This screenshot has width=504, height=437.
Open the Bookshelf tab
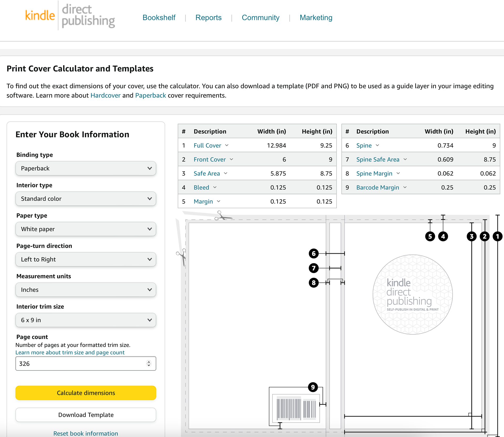click(159, 18)
